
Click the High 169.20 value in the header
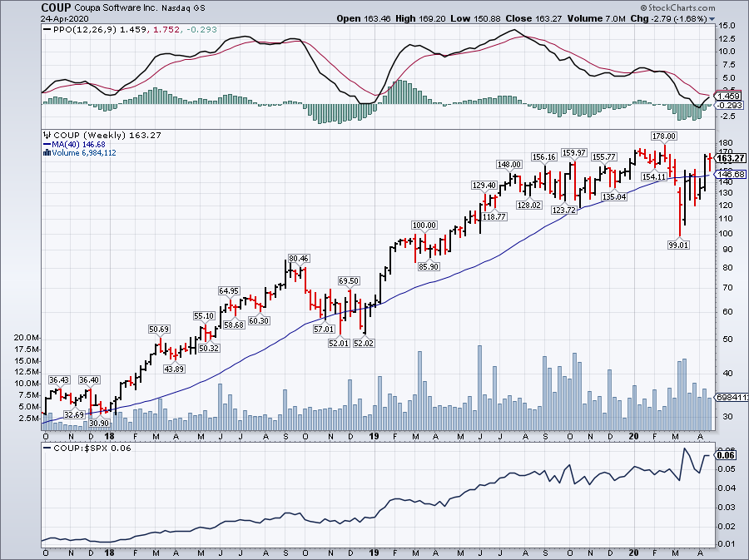421,18
